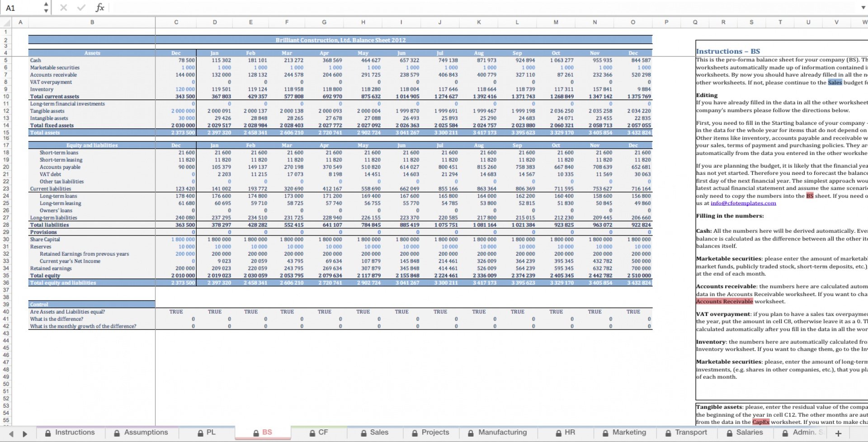Viewport: 868px width, 442px height.
Task: Click the lock icon on Instructions tab
Action: pyautogui.click(x=48, y=433)
